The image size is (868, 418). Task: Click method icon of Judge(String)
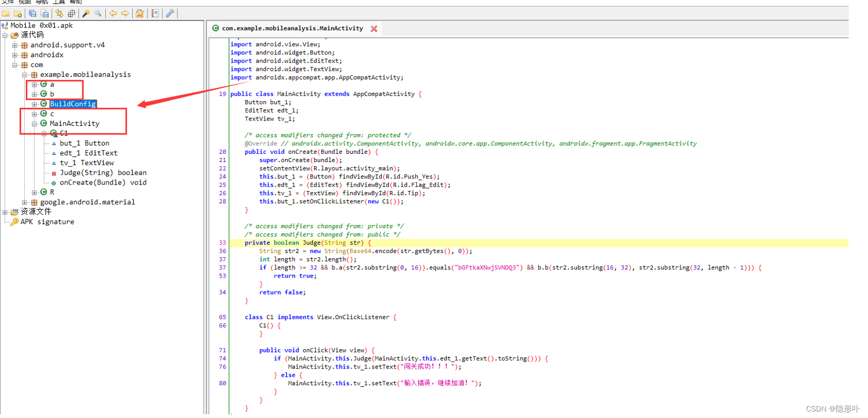click(54, 173)
